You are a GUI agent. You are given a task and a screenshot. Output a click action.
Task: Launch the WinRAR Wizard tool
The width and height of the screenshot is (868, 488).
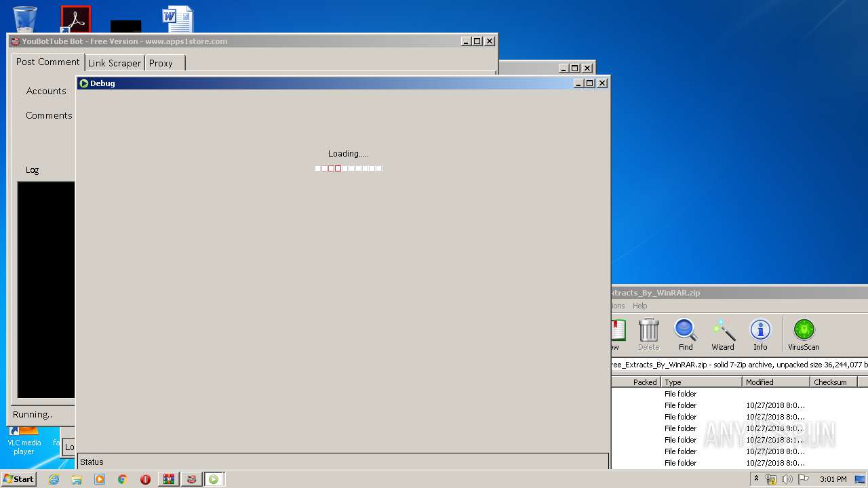click(x=723, y=335)
